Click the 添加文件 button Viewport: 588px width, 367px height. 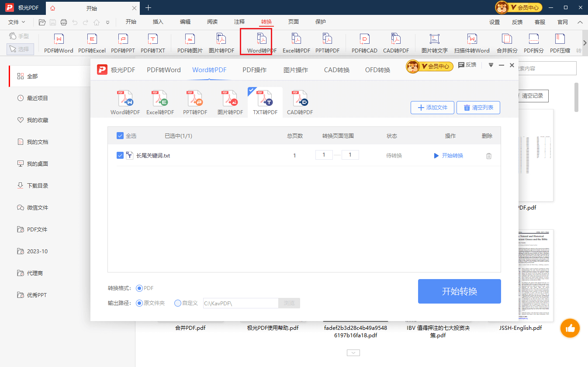pos(432,107)
